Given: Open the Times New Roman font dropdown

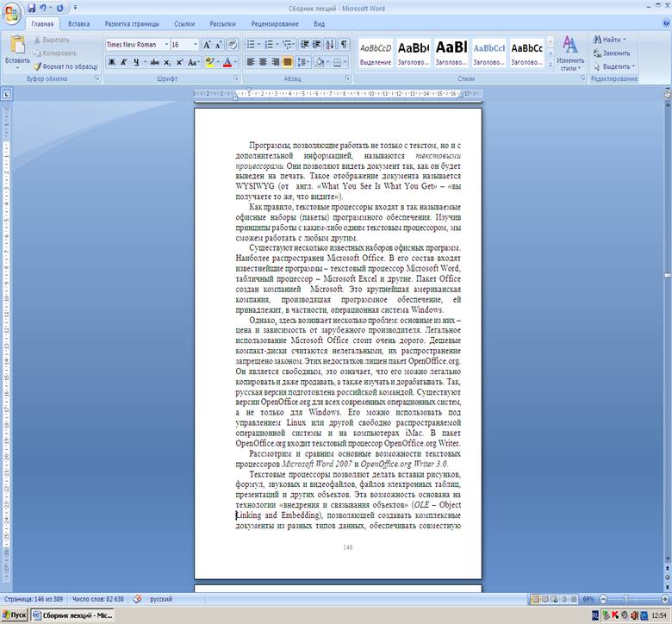Looking at the screenshot, I should pyautogui.click(x=166, y=45).
